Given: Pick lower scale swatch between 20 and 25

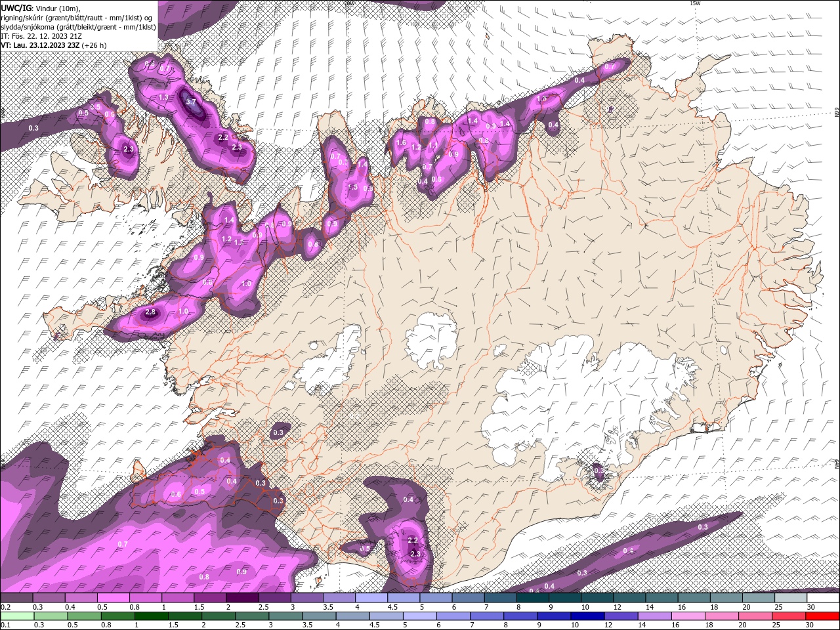Looking at the screenshot, I should pos(755,616).
